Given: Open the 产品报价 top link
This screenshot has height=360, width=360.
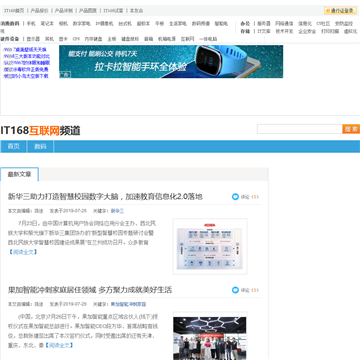Looking at the screenshot, I should click(x=40, y=11).
